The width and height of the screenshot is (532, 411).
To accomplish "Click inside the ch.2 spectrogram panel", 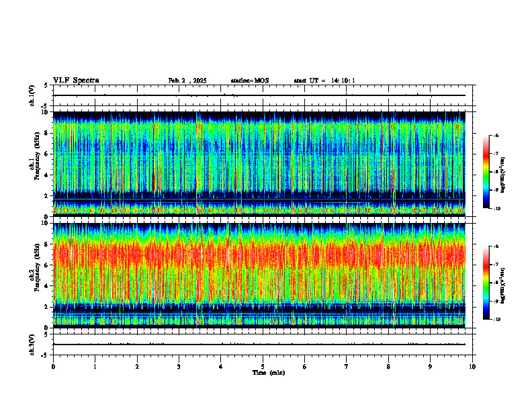I will coord(259,275).
